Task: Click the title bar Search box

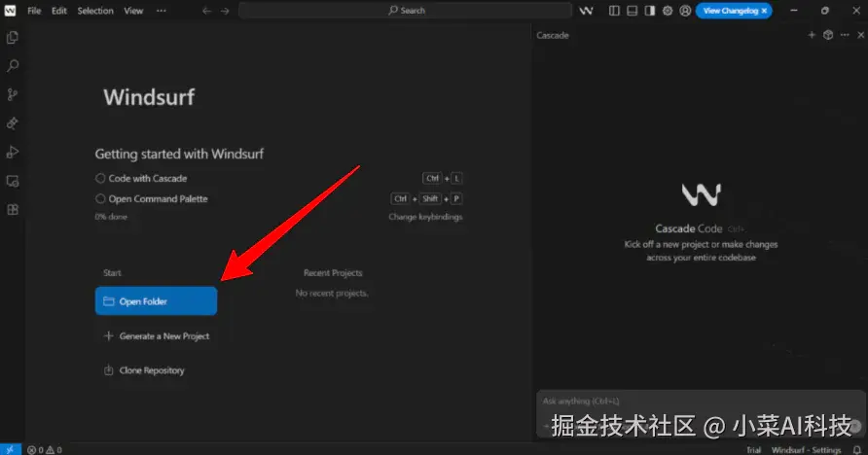Action: point(405,11)
